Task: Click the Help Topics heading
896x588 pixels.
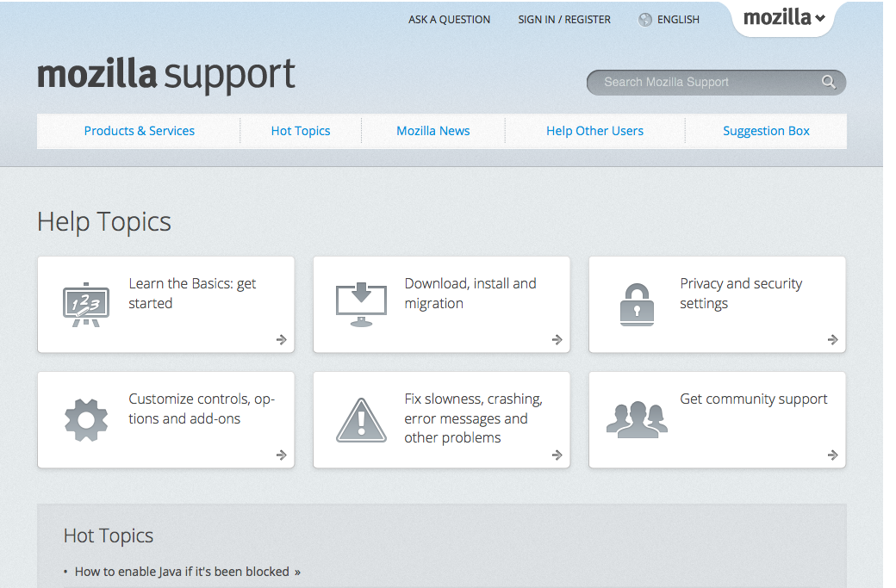Action: 104,222
